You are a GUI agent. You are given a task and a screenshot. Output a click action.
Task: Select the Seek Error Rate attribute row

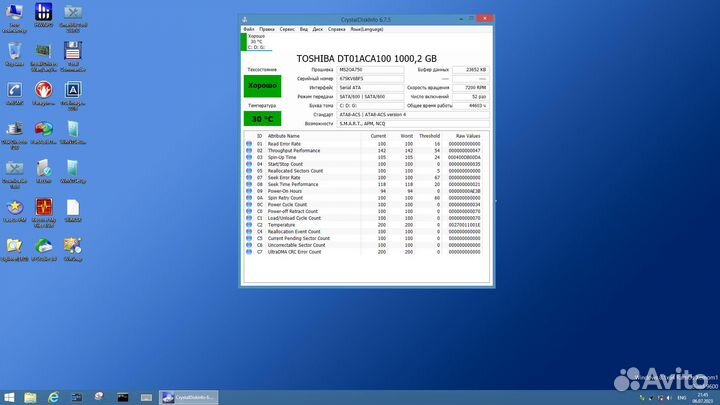tap(364, 178)
